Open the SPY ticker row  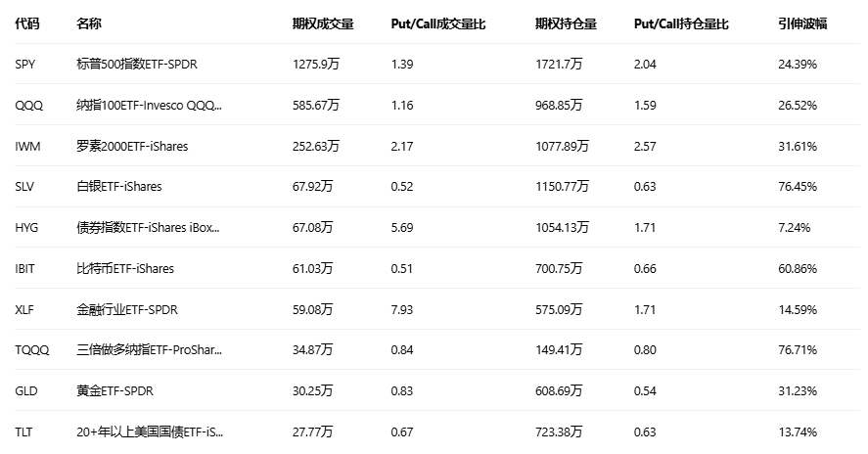[26, 64]
